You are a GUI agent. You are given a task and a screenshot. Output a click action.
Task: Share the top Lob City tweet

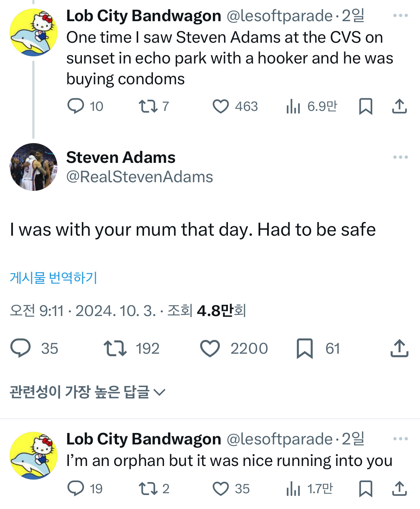click(x=399, y=107)
